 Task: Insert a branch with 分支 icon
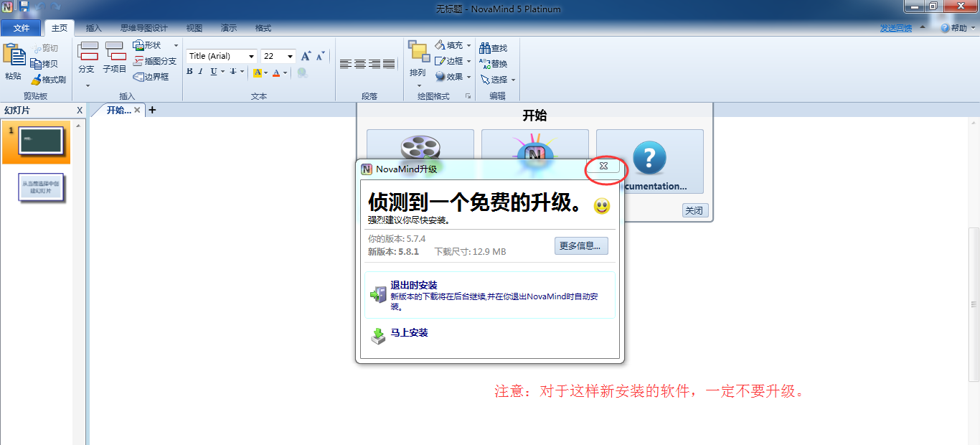click(88, 52)
